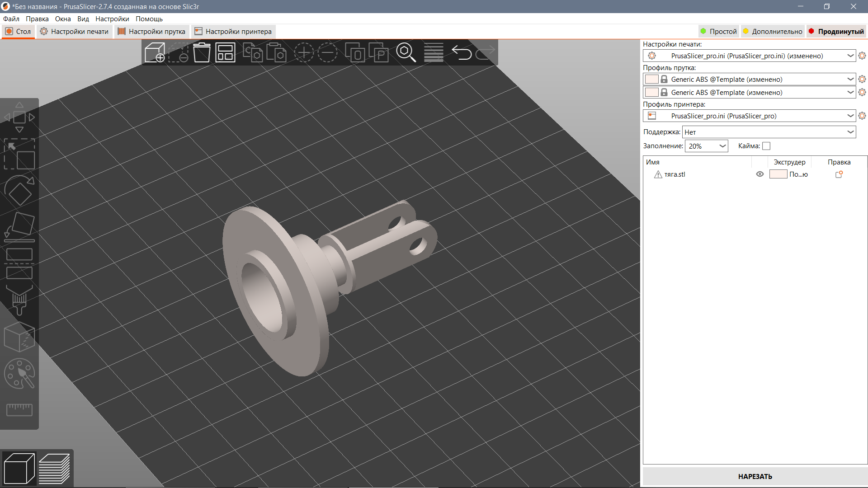
Task: Open the Search magnifier tool
Action: (406, 53)
